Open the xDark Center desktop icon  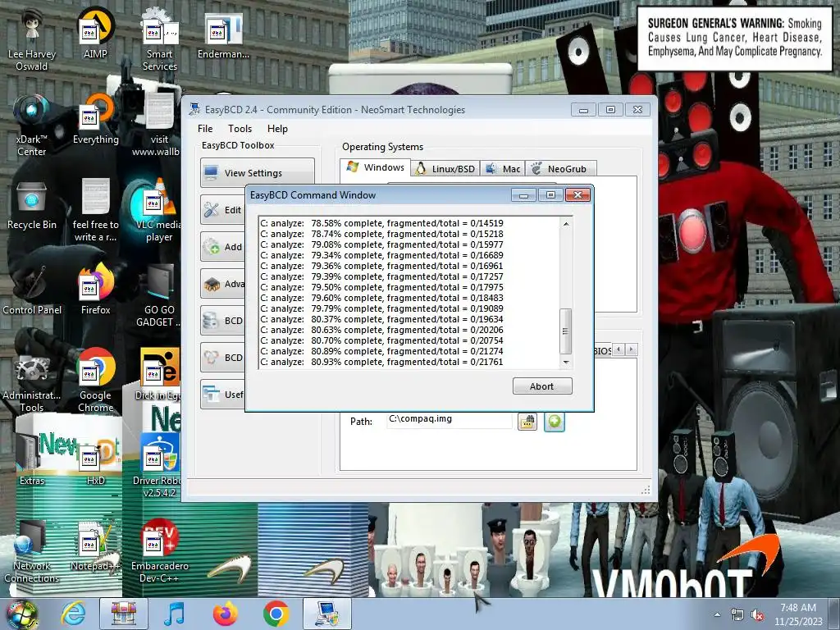(32, 125)
